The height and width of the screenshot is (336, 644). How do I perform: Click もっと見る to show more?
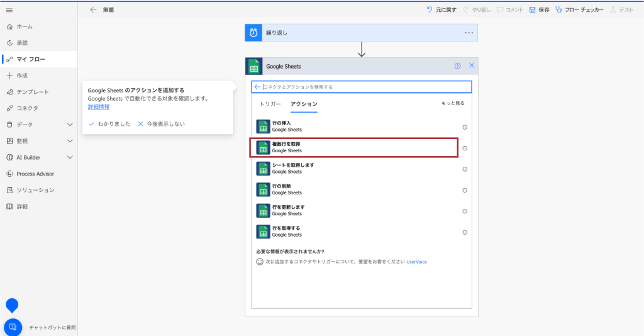pyautogui.click(x=453, y=104)
